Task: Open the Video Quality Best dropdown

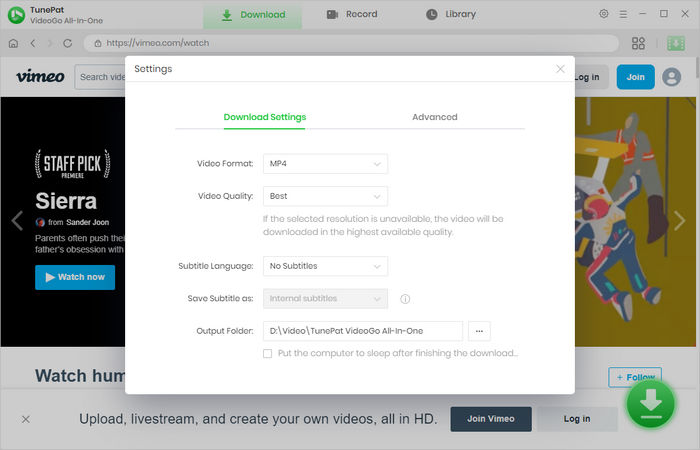Action: click(x=325, y=196)
